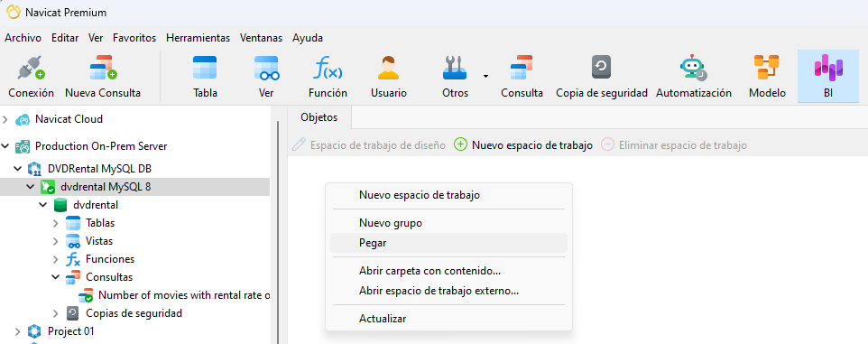Collapse the Consultas node
868x344 pixels.
point(55,277)
